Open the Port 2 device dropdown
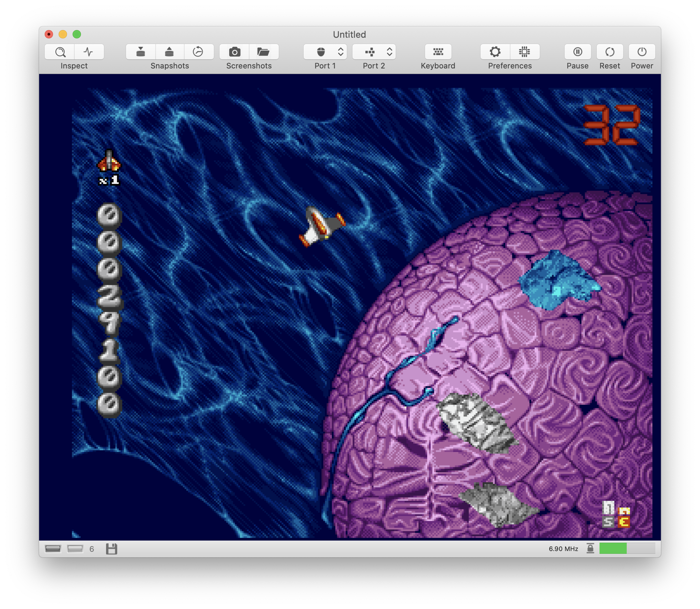Screen dimensions: 700x609 click(374, 52)
